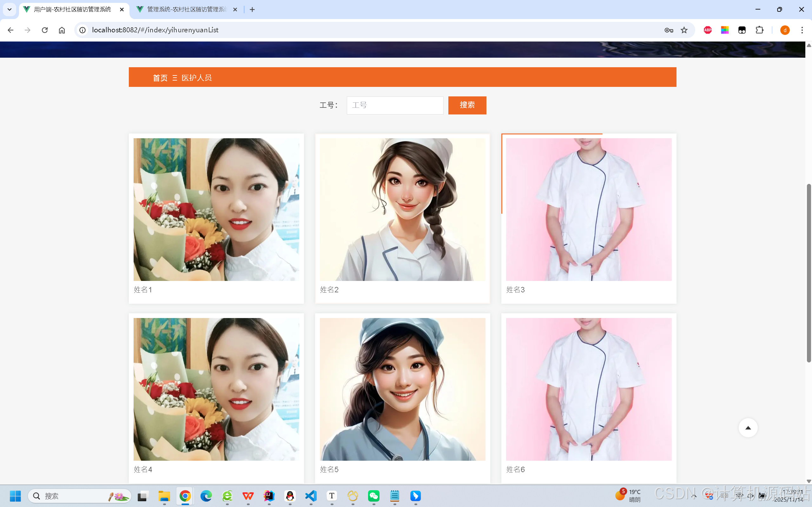The height and width of the screenshot is (507, 812).
Task: Go to 首页 in the breadcrumb
Action: (x=160, y=78)
